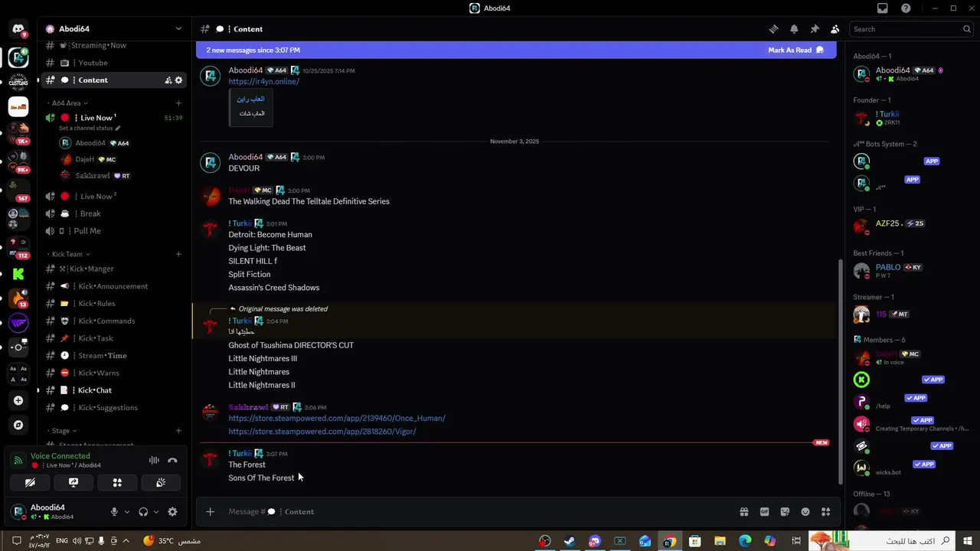980x551 pixels.
Task: Open the help icon in title bar
Action: [x=906, y=8]
